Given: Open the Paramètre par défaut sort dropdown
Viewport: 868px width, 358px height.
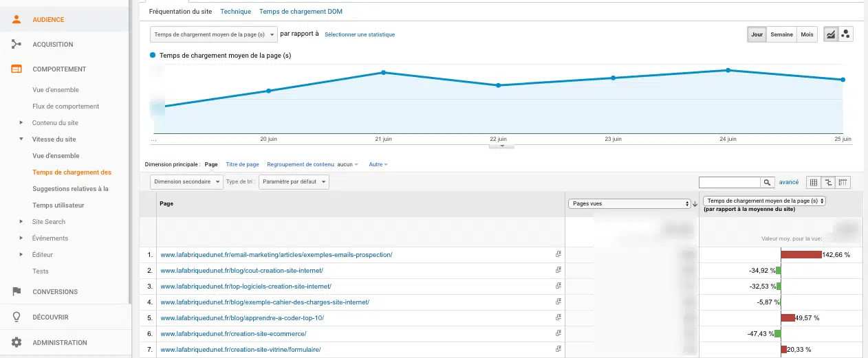Looking at the screenshot, I should tap(294, 182).
